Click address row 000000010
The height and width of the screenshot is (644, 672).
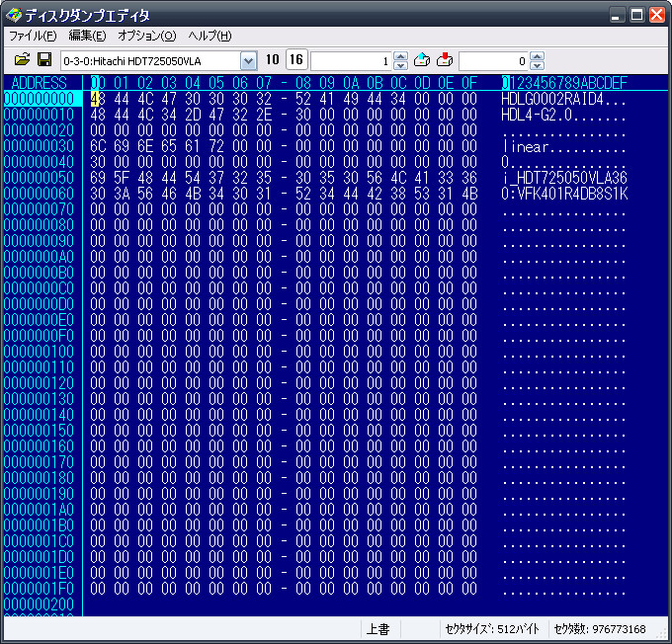39,115
